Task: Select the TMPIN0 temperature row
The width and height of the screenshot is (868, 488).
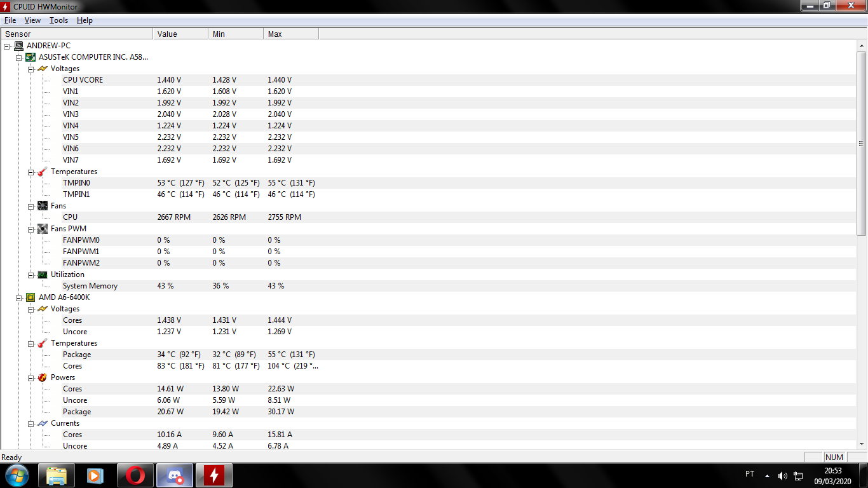Action: click(x=428, y=183)
